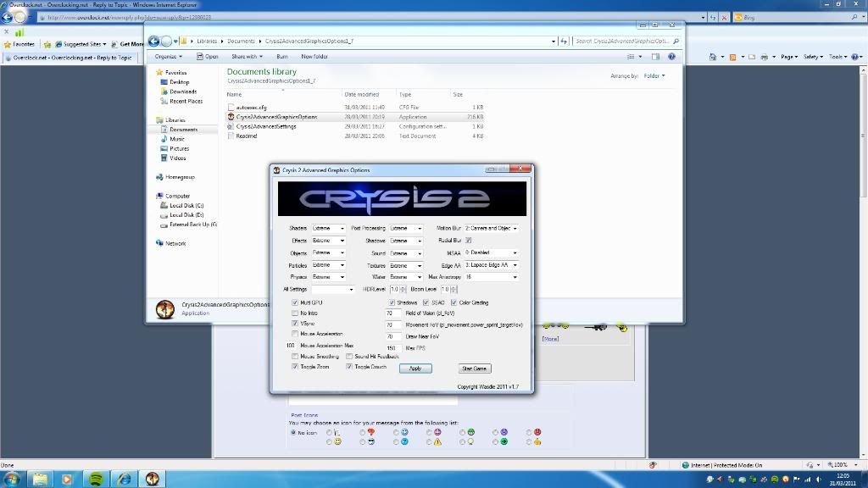Open Downloads in Explorer sidebar

pyautogui.click(x=179, y=91)
